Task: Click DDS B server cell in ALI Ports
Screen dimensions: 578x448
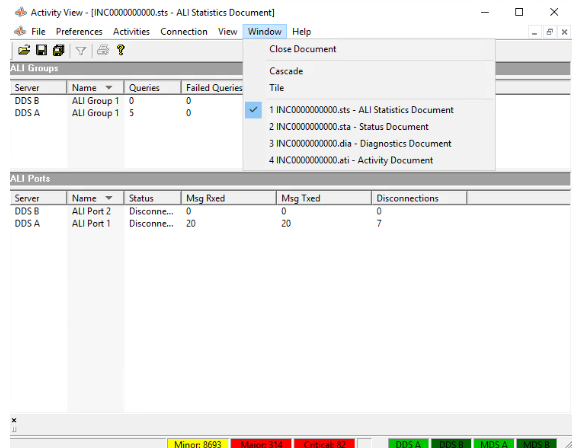Action: click(27, 211)
